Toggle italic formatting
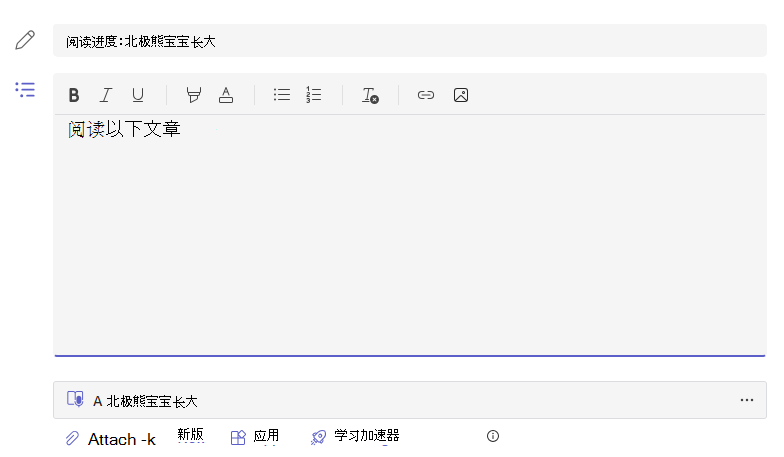The width and height of the screenshot is (784, 457). pos(106,95)
